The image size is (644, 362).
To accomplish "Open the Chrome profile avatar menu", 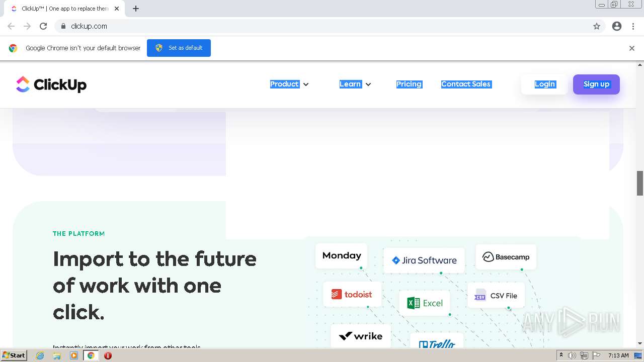I will click(x=617, y=26).
